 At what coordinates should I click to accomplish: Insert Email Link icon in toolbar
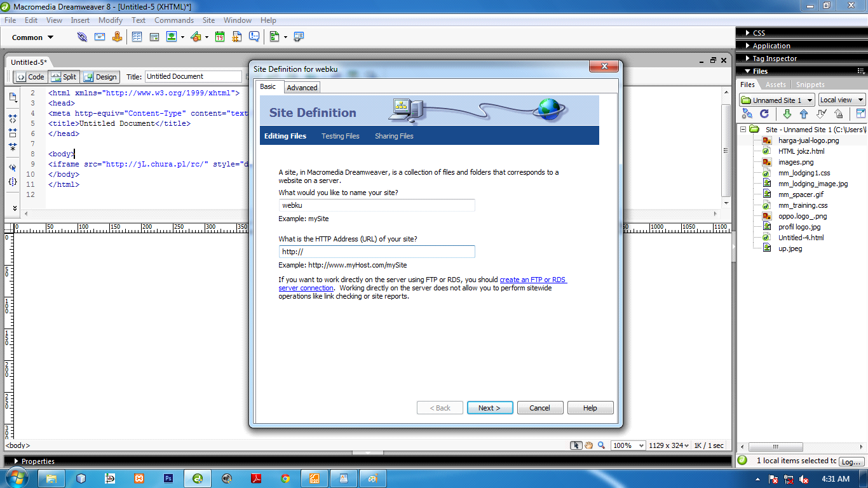pos(100,37)
